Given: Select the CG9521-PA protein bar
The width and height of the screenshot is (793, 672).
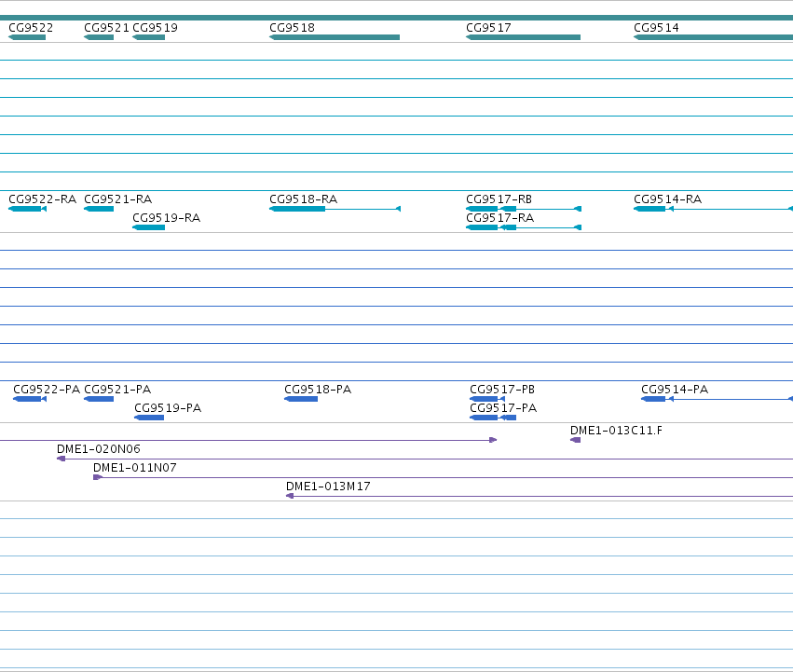Looking at the screenshot, I should 99,399.
